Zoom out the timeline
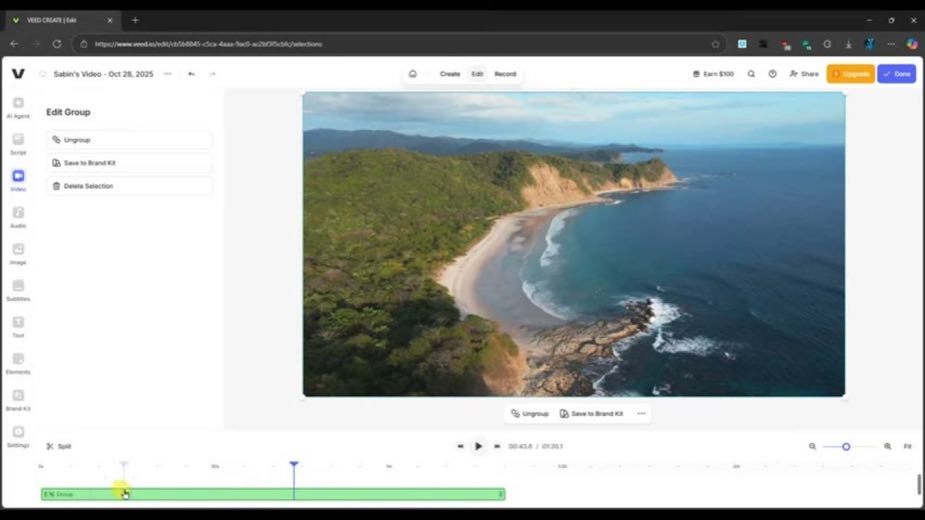The width and height of the screenshot is (925, 520). click(x=812, y=446)
